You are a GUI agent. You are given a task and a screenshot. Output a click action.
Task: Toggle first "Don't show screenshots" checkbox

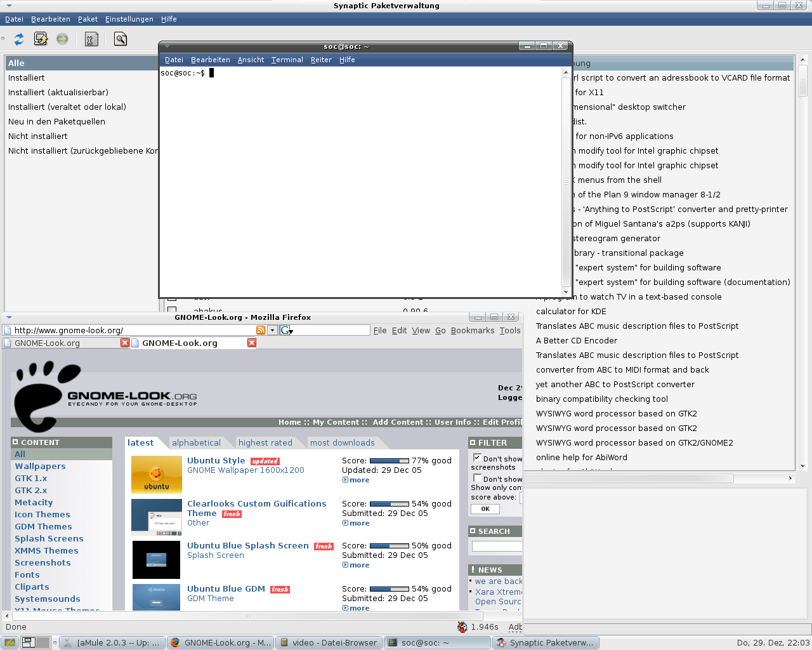pos(477,458)
